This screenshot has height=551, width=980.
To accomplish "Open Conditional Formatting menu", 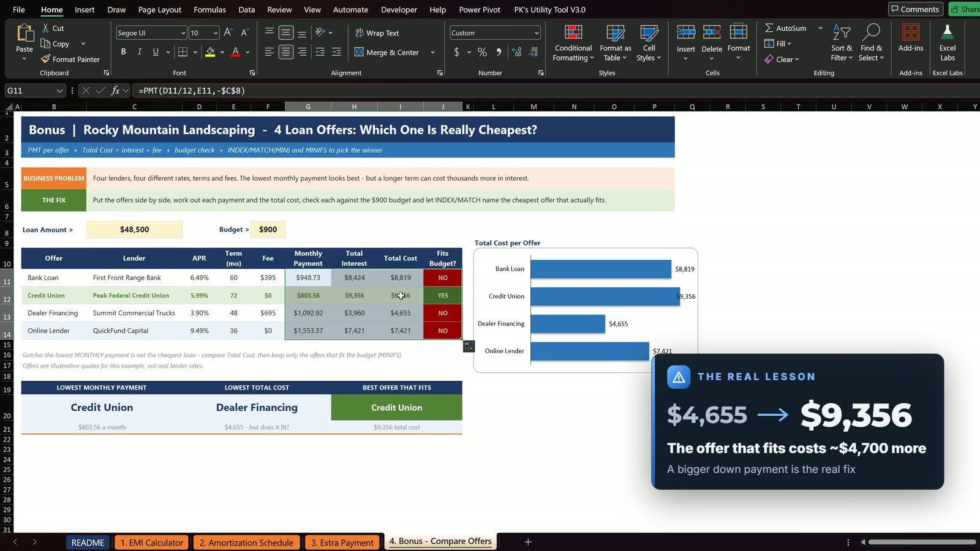I will pos(573,43).
